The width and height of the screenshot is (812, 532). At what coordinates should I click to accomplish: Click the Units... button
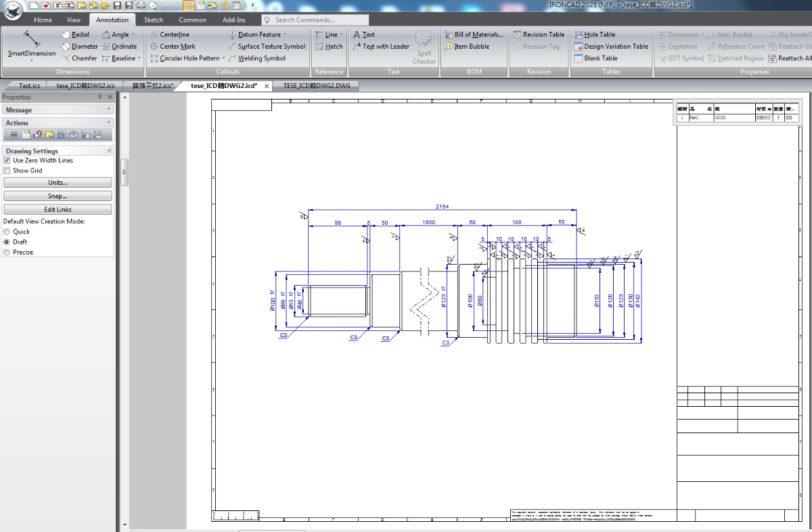coord(58,183)
